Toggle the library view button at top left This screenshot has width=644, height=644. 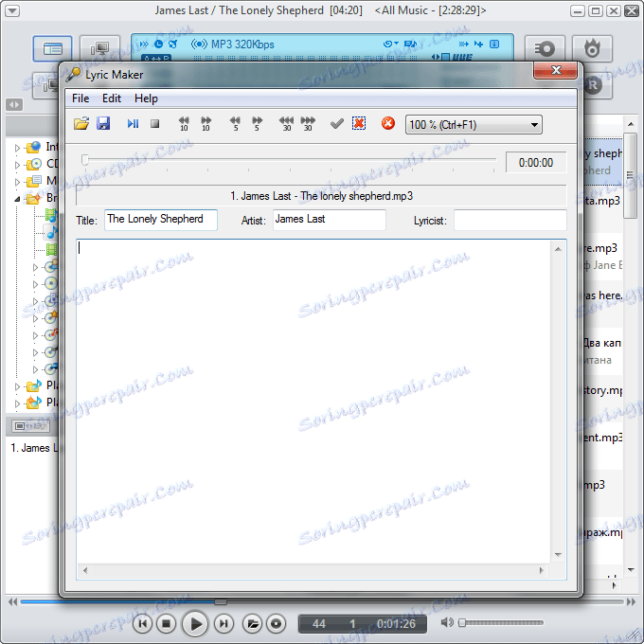point(52,49)
